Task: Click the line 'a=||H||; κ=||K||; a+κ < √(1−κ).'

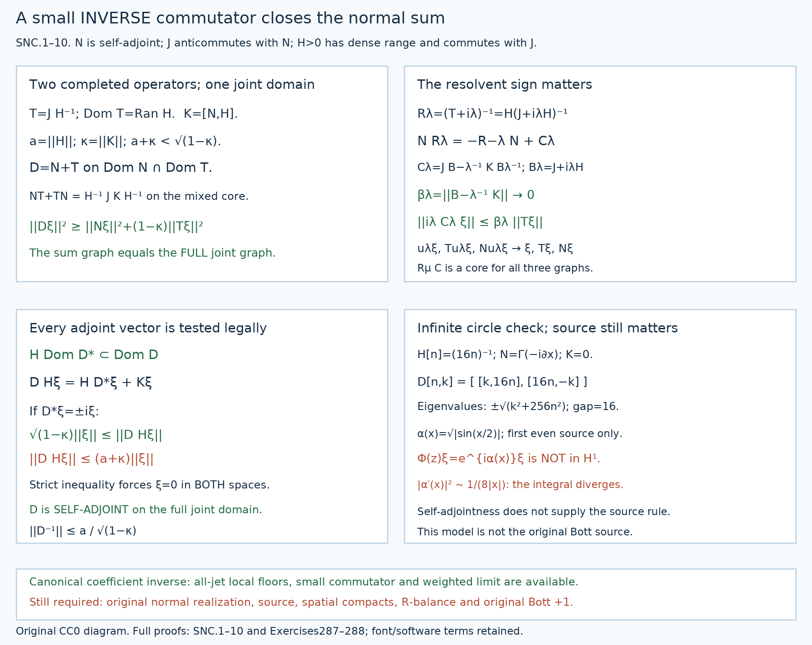Action: pos(125,142)
